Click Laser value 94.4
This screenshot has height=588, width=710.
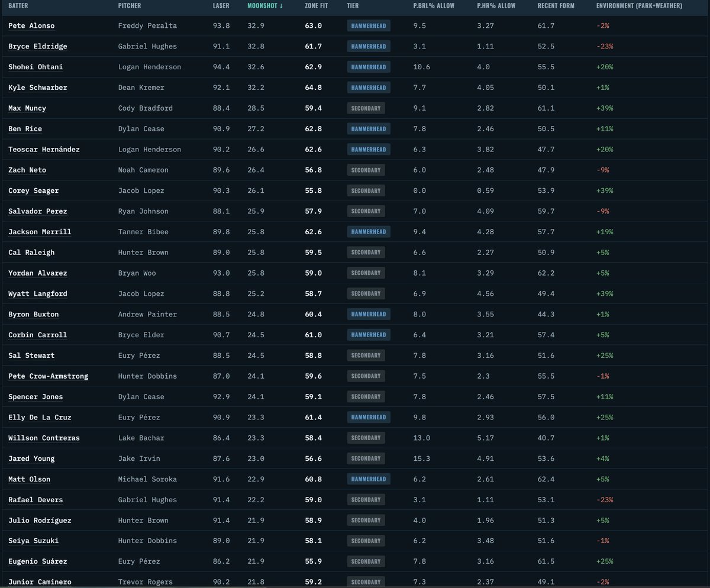click(221, 67)
